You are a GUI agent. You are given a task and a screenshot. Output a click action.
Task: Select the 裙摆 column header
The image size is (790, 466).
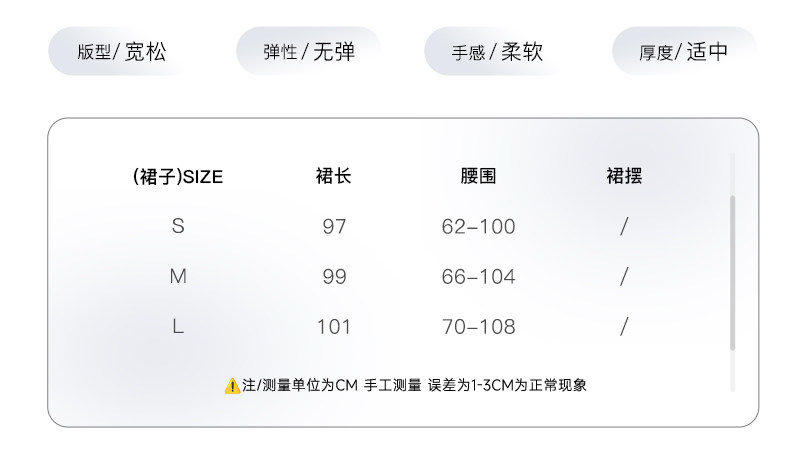(x=624, y=178)
